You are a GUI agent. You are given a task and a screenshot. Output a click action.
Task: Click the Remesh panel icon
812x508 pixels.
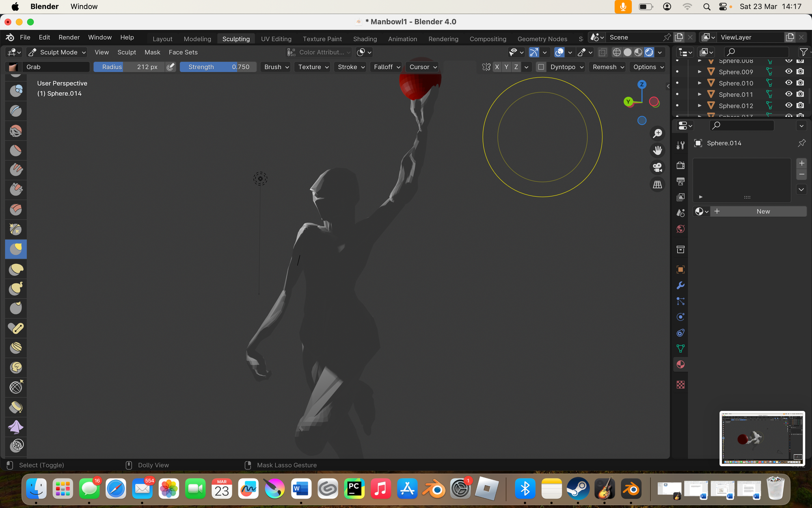pos(608,67)
